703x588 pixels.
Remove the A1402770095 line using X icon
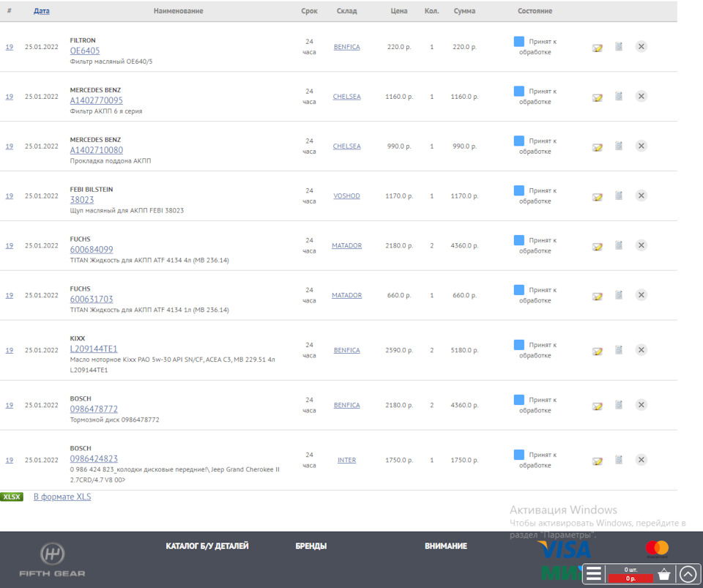click(x=641, y=97)
